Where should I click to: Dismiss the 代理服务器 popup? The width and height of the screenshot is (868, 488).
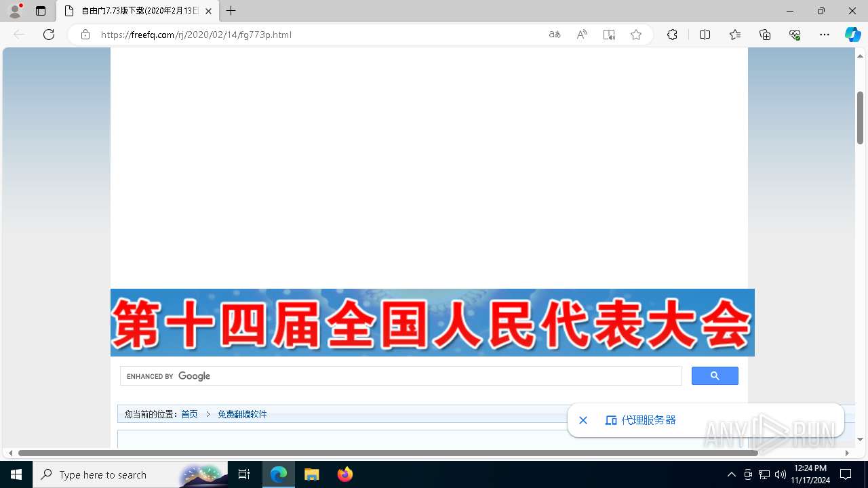583,420
